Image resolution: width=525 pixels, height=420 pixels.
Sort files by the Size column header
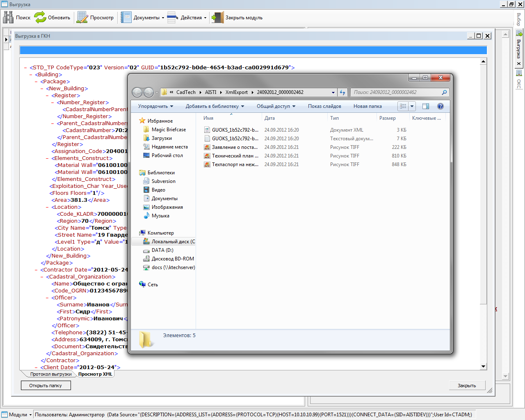(x=388, y=118)
